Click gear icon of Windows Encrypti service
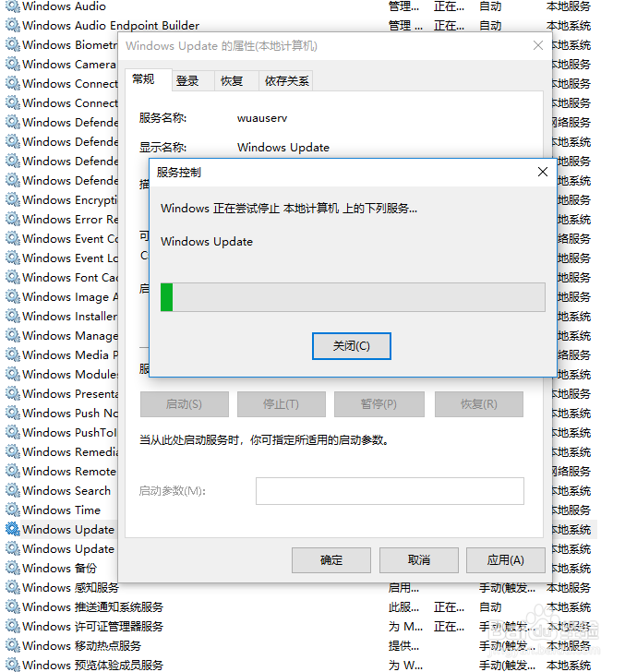This screenshot has width=637, height=672. (12, 199)
